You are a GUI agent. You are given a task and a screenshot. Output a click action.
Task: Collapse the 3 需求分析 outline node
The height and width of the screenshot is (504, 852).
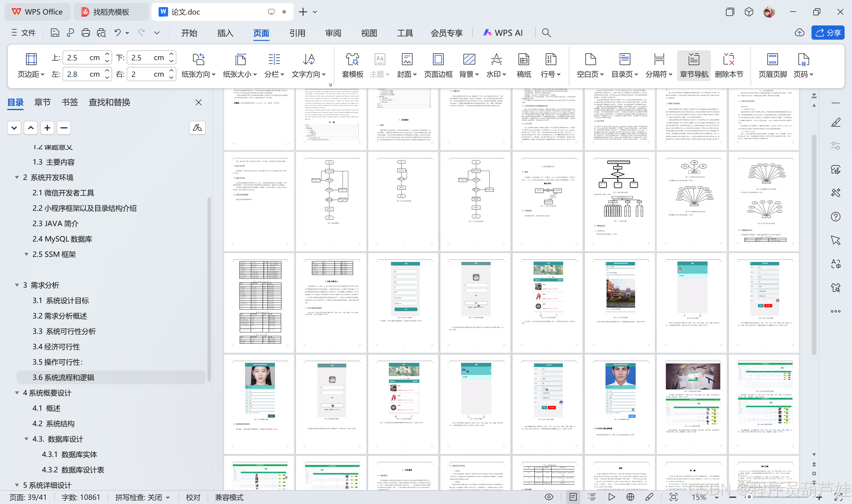[x=17, y=285]
